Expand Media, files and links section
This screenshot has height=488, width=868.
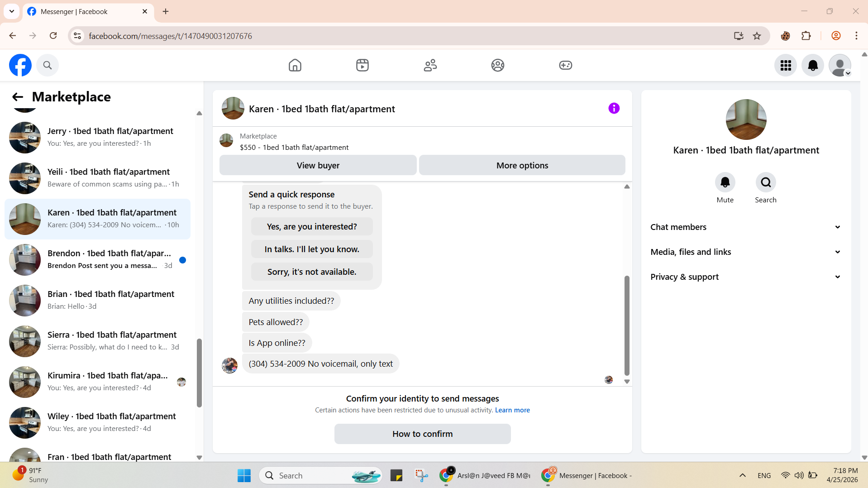point(746,252)
